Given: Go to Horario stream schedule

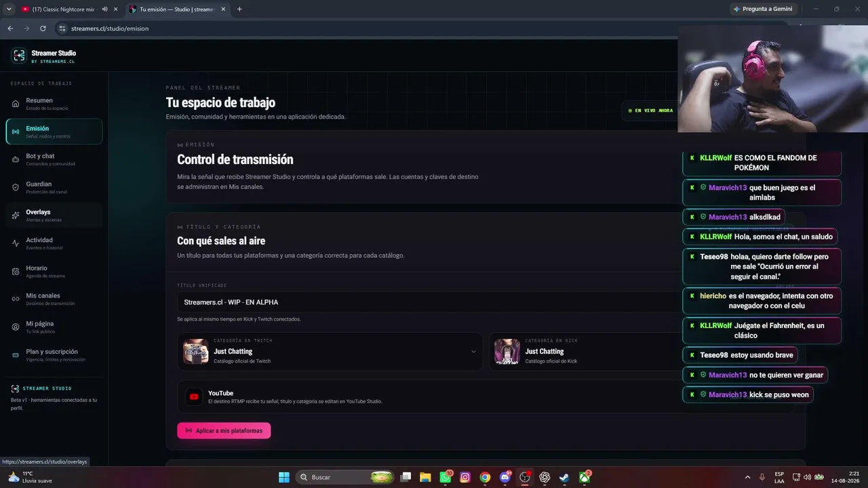Looking at the screenshot, I should (54, 271).
